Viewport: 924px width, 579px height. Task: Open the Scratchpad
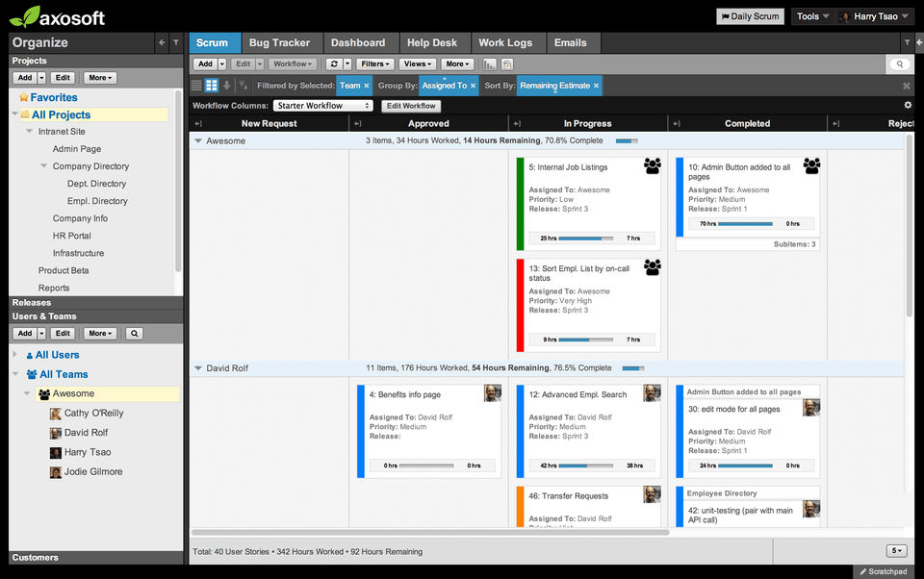[x=883, y=571]
